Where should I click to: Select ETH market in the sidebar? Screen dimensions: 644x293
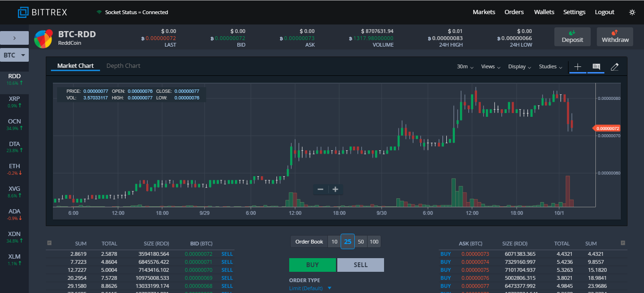(x=14, y=170)
